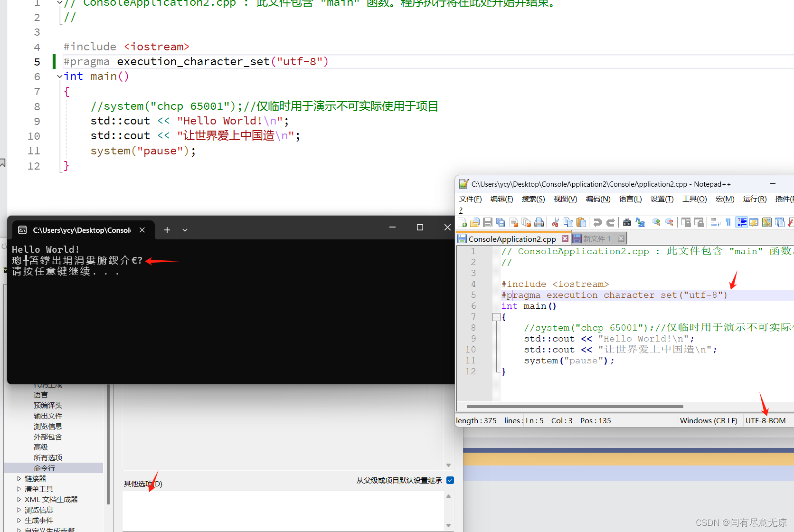Expand the 链接器 tree node
The height and width of the screenshot is (532, 794).
pos(19,478)
